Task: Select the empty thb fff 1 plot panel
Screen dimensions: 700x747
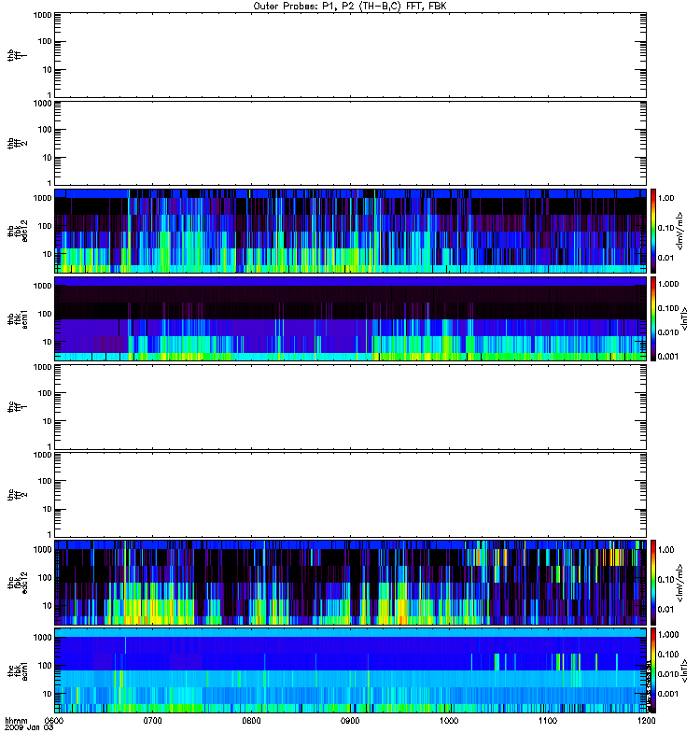Action: 350,56
